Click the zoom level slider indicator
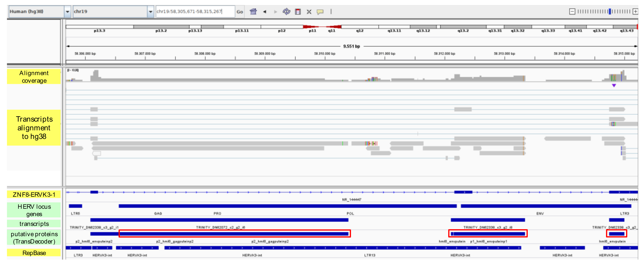 (x=610, y=11)
